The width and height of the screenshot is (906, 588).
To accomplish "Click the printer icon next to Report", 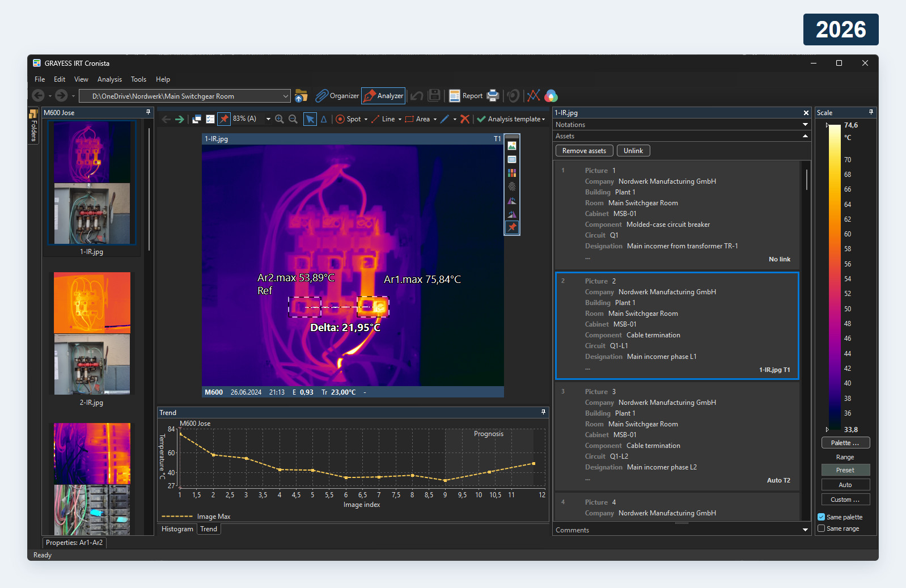I will tap(493, 96).
